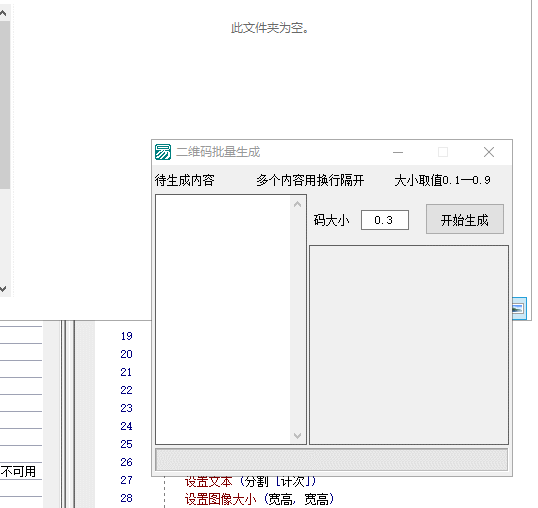
Task: Click the 多个内容用换行隔开 hint text
Action: [310, 180]
